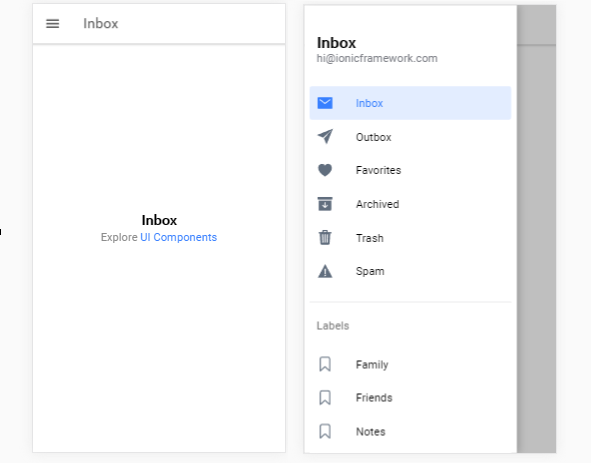Screen dimensions: 591x463
Task: Open the Spam folder entry
Action: pyautogui.click(x=410, y=271)
